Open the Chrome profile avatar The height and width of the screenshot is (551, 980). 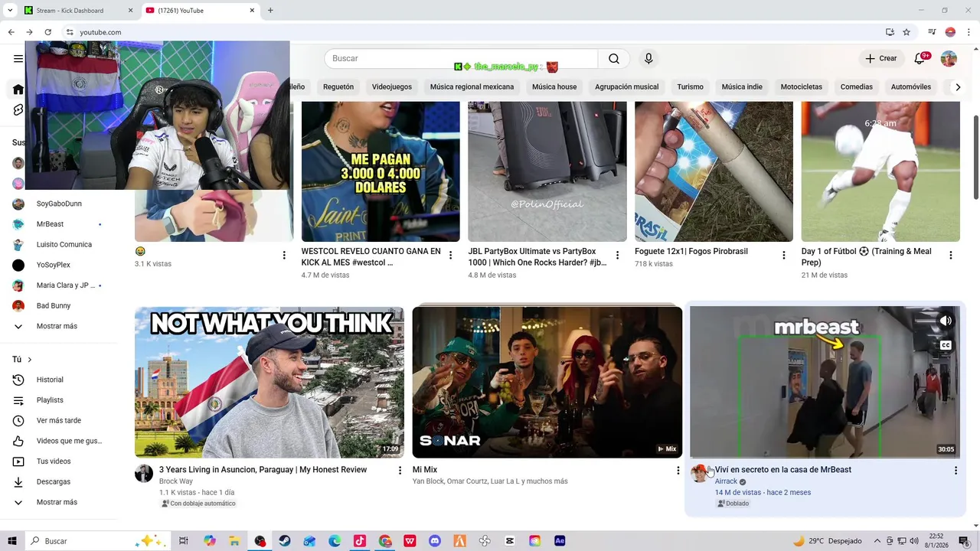pyautogui.click(x=950, y=32)
